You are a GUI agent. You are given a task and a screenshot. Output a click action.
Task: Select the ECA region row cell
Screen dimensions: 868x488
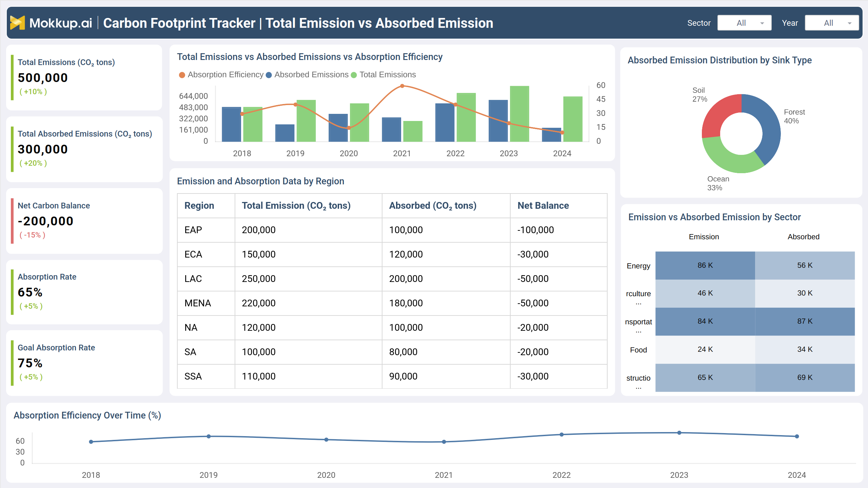point(206,254)
